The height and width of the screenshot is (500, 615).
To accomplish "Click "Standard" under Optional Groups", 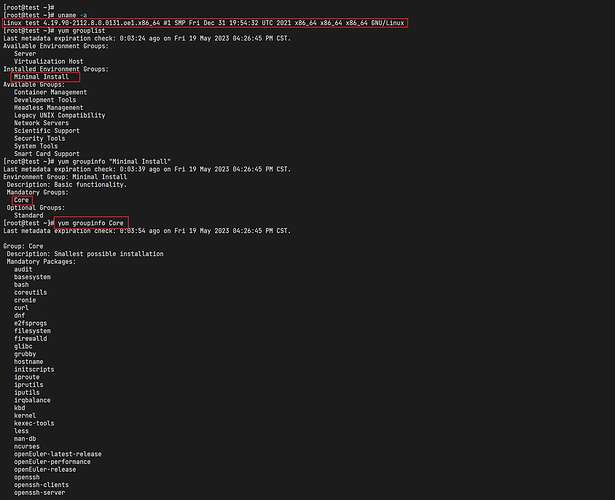I will point(29,214).
